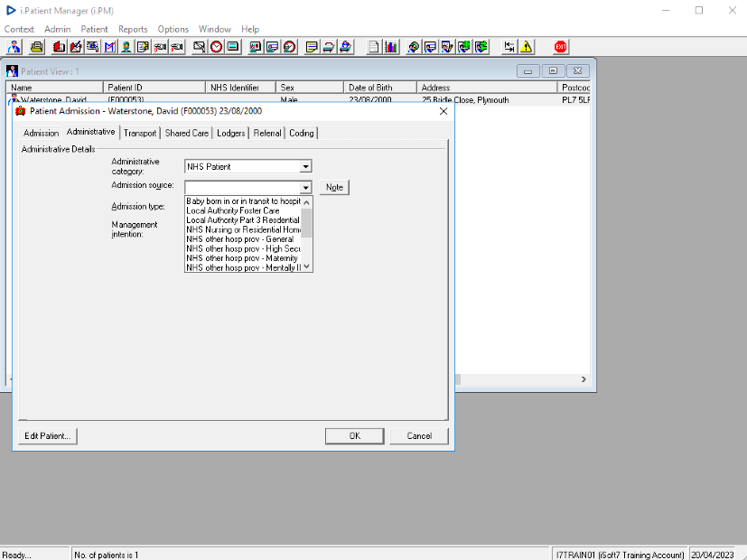Pick 'NHS other hosp prov - General'
The height and width of the screenshot is (560, 747).
243,239
